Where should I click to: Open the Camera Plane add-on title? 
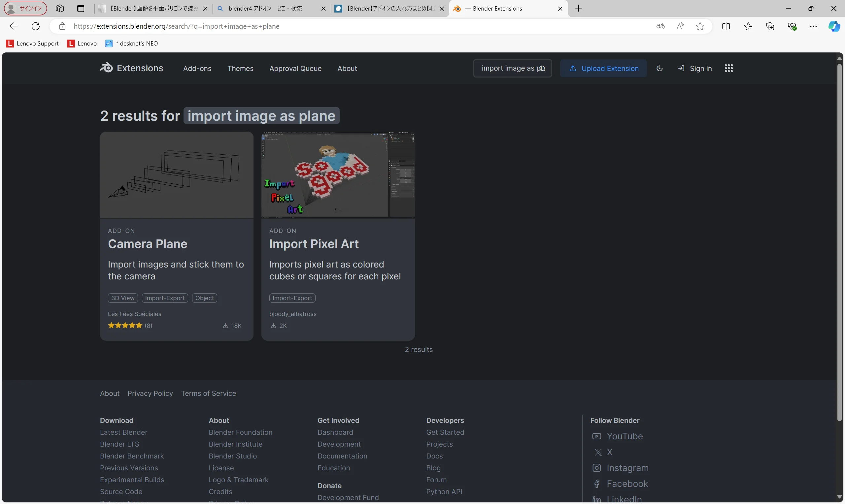[x=148, y=244]
